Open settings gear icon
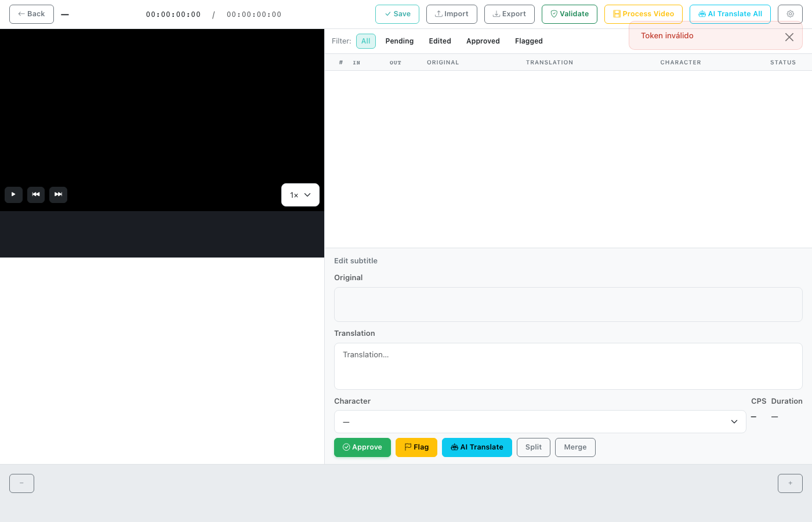Screen dimensions: 812x522 [x=790, y=14]
